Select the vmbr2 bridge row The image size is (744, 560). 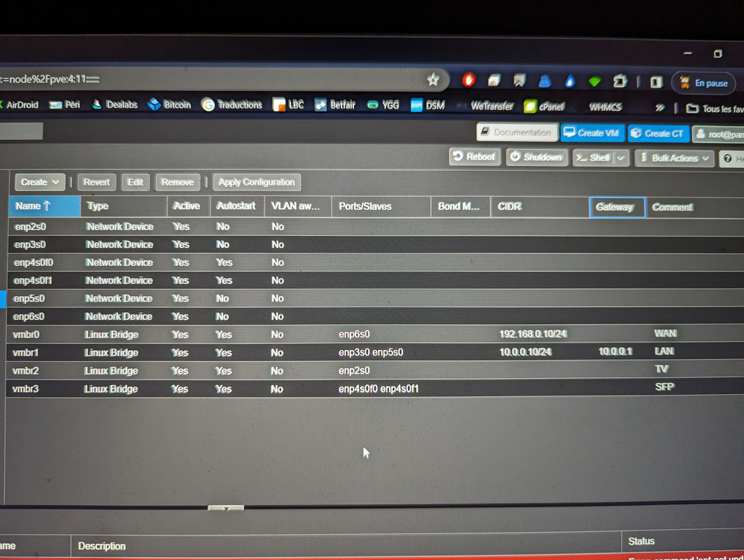[377, 370]
